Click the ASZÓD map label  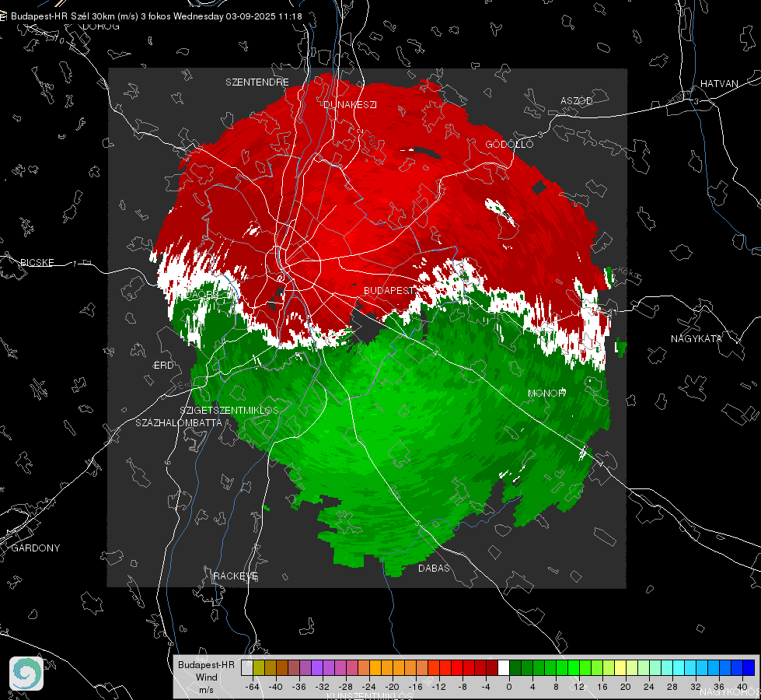[x=577, y=100]
